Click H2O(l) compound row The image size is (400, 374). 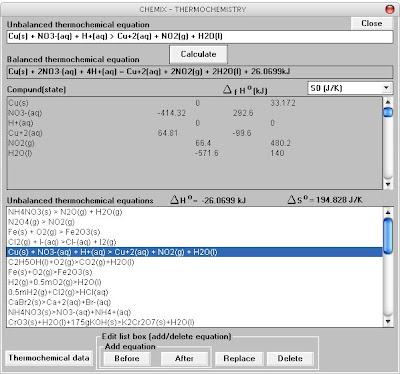[195, 153]
